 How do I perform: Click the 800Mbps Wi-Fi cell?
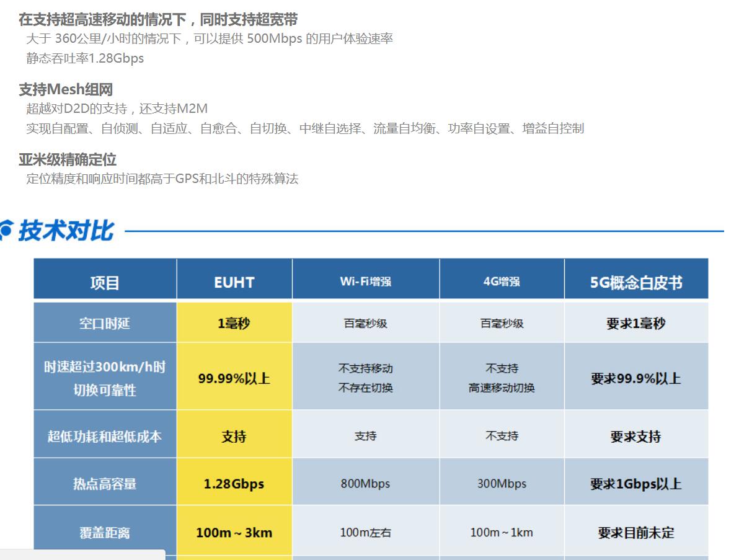[x=365, y=484]
